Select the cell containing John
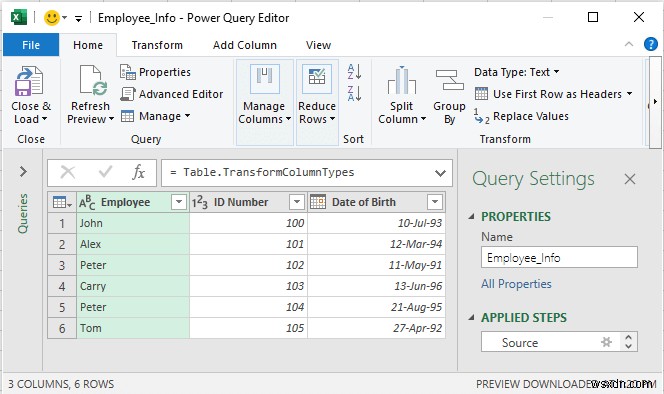The image size is (664, 394). [133, 223]
